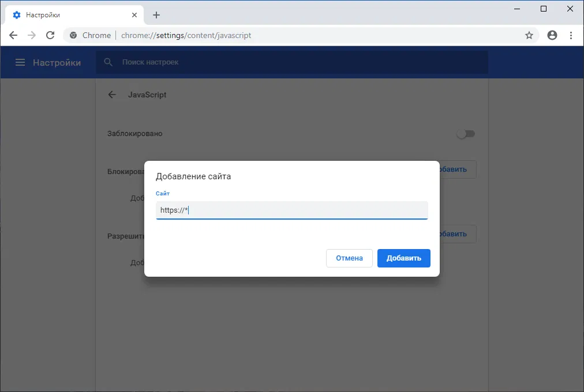Image resolution: width=584 pixels, height=392 pixels.
Task: Open the browser profile avatar
Action: pos(552,35)
